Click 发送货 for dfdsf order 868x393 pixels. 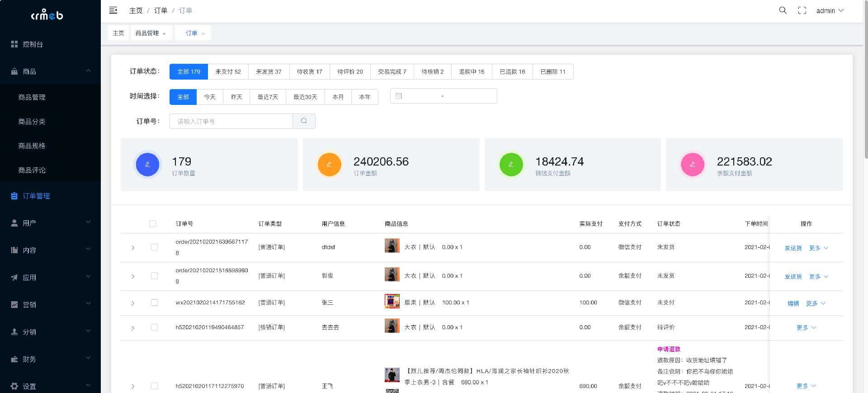[793, 248]
